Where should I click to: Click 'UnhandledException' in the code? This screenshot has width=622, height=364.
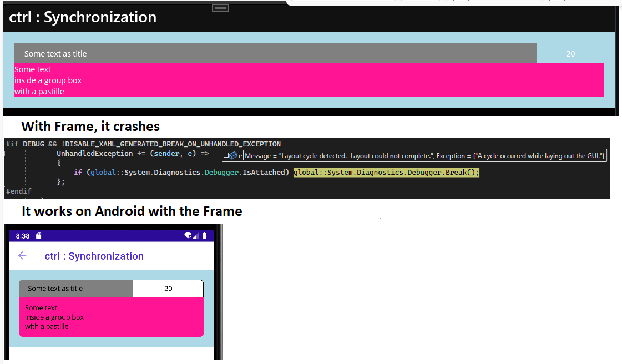[94, 154]
